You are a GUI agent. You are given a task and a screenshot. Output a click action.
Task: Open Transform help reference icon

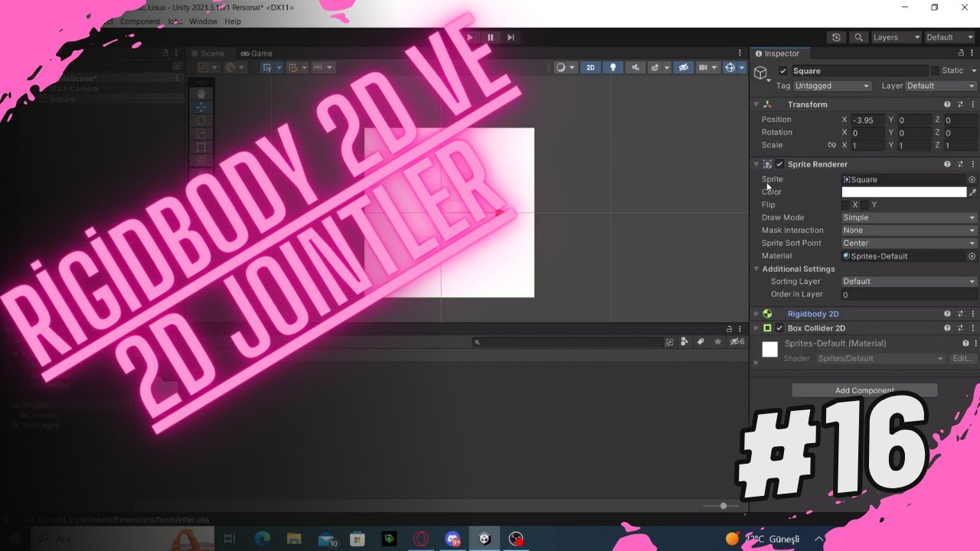coord(947,104)
